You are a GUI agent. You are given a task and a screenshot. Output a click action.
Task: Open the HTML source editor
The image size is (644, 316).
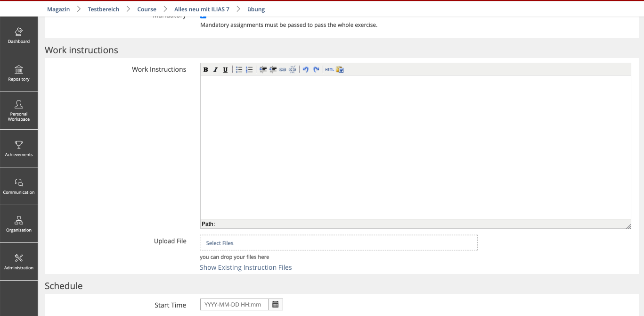(x=329, y=70)
